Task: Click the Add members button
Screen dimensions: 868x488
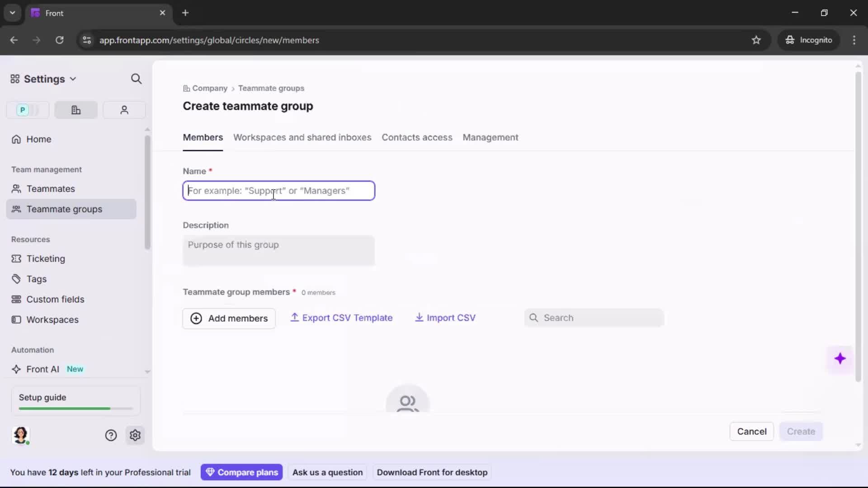Action: tap(229, 318)
